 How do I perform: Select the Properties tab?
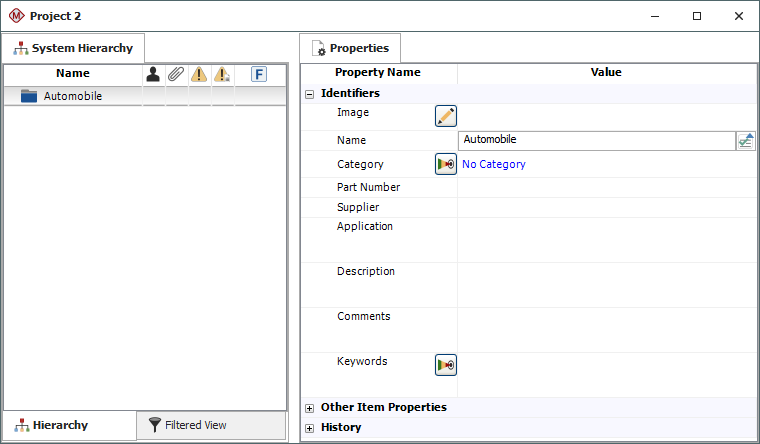pos(350,48)
